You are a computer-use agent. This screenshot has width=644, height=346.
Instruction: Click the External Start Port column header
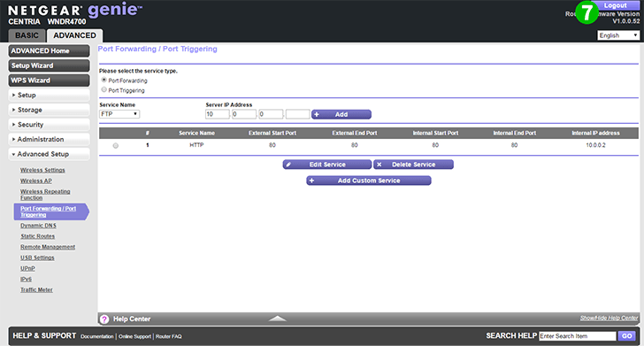272,133
